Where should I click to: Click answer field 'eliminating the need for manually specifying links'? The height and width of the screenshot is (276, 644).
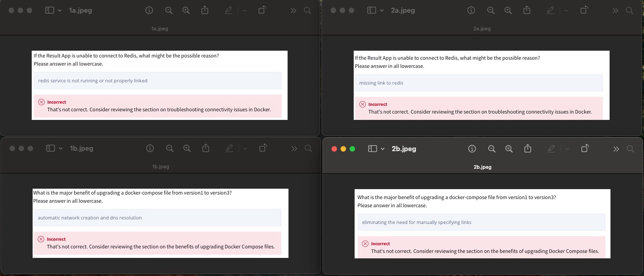481,222
